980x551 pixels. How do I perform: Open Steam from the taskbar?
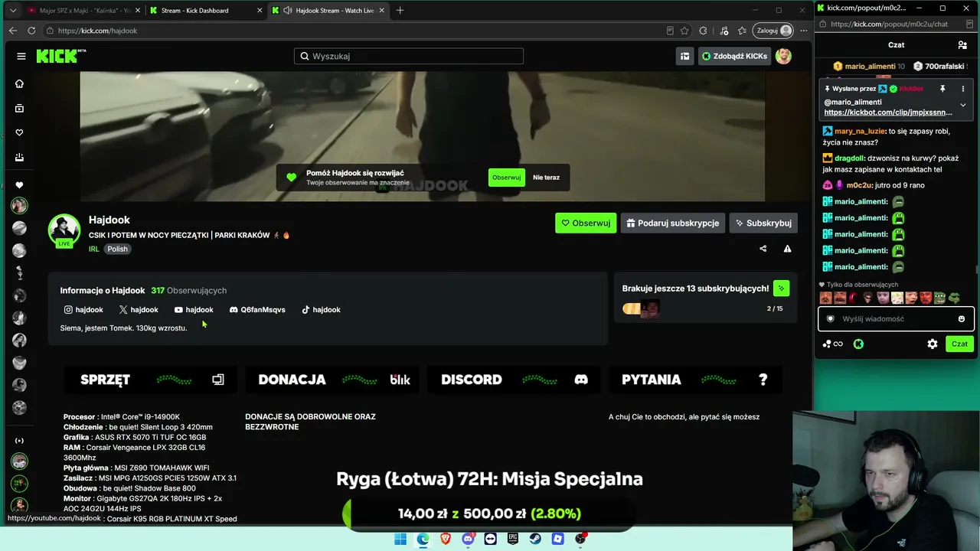pos(535,539)
